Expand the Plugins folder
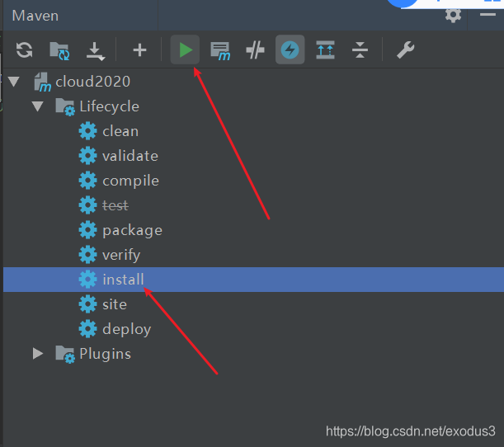This screenshot has height=447, width=504. pos(38,354)
